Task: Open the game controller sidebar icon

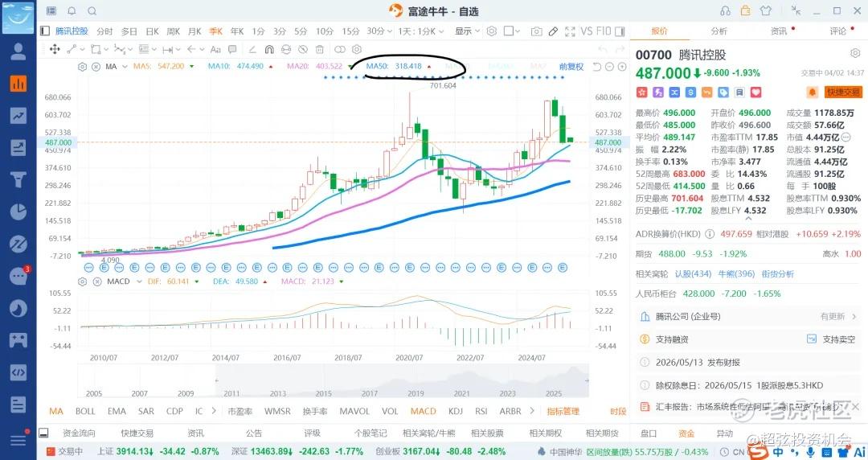Action: (18, 339)
